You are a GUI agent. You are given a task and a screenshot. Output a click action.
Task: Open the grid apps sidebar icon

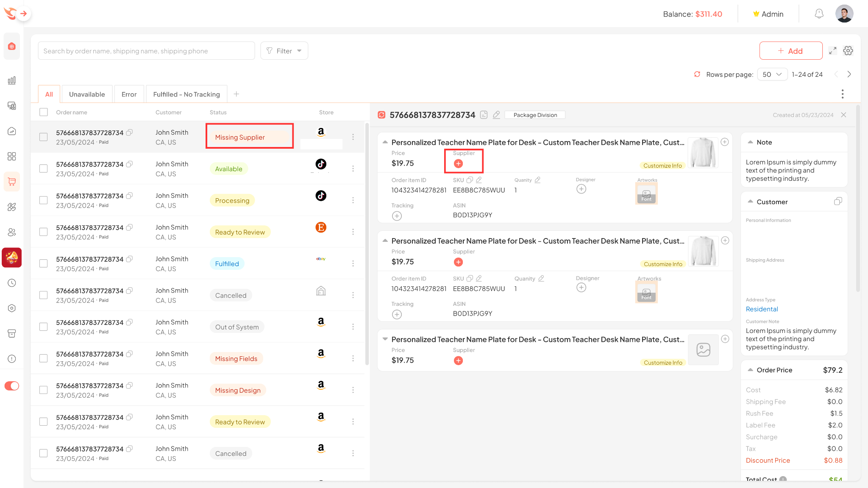[12, 156]
